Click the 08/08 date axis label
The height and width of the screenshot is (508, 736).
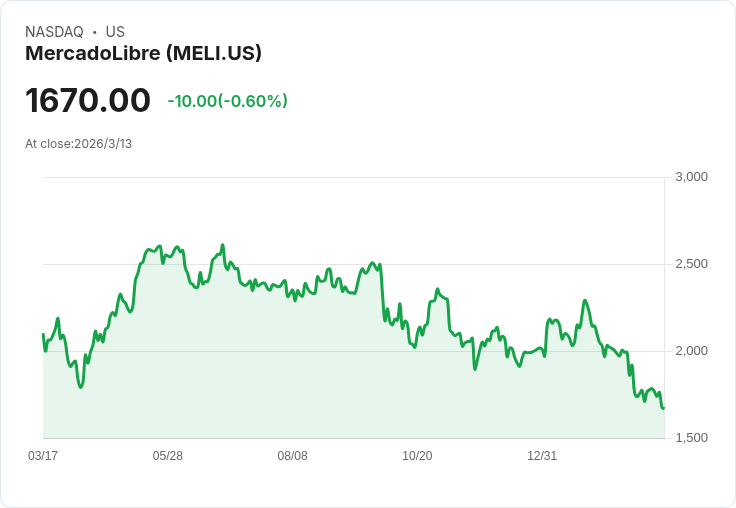click(x=292, y=455)
